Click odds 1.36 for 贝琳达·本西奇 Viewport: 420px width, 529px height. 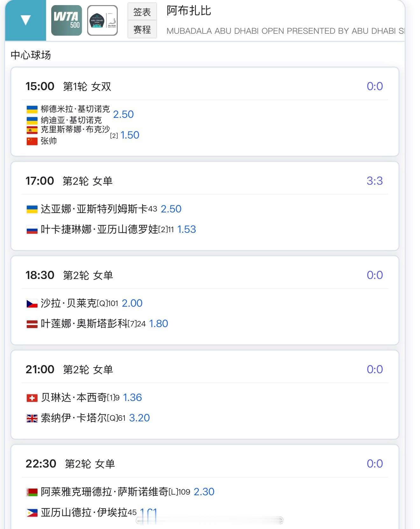coord(132,397)
